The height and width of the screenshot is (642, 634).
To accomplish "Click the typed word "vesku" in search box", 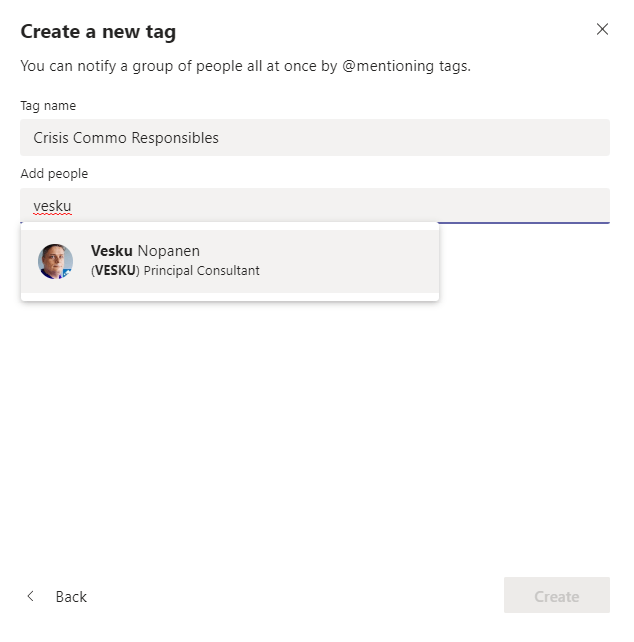I will tap(52, 206).
